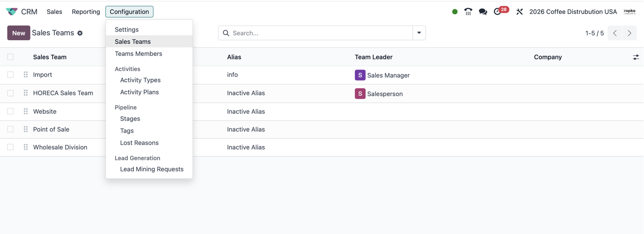Tick the Wholesale Division checkbox
This screenshot has width=644, height=234.
(10, 147)
